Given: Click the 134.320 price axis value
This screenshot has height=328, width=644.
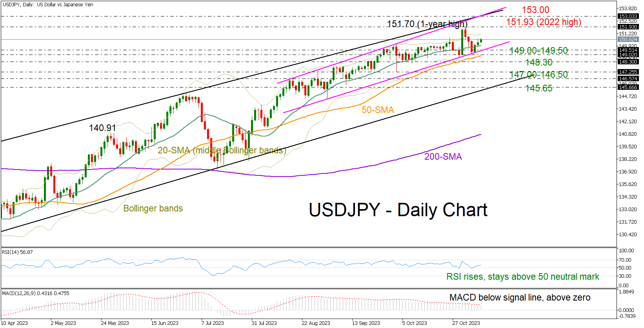Looking at the screenshot, I should coord(628,197).
